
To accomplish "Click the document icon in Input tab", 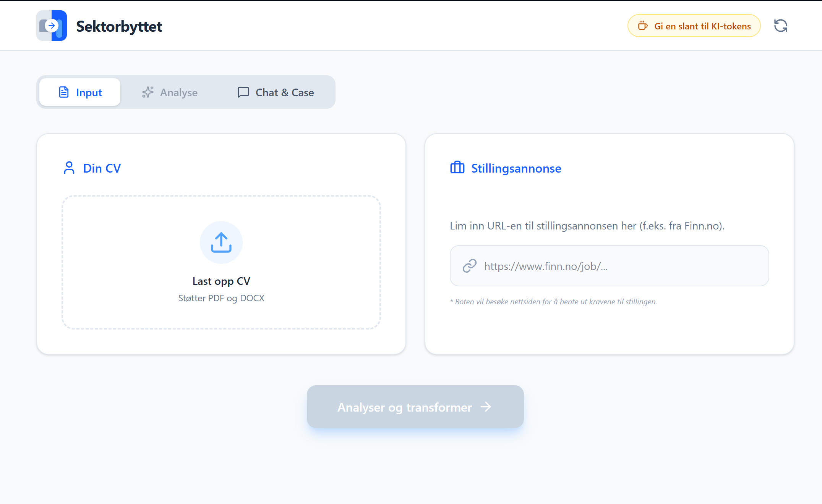I will (x=64, y=92).
